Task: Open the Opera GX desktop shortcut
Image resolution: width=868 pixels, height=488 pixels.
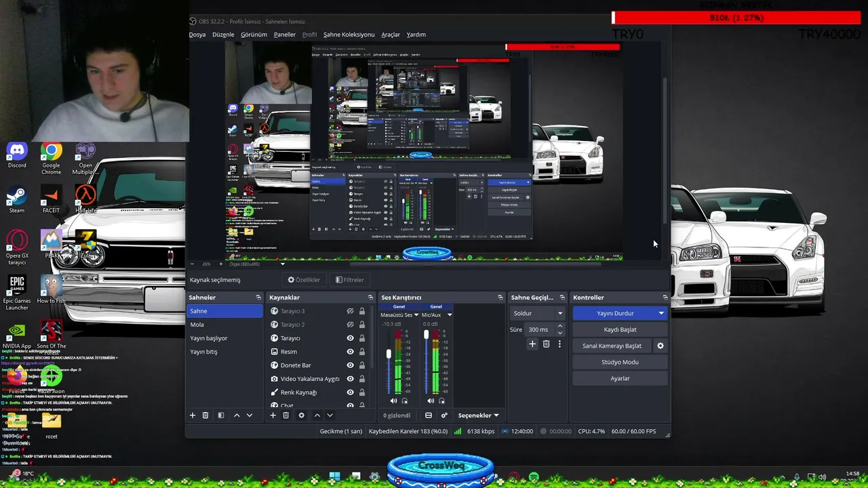Action: point(17,248)
